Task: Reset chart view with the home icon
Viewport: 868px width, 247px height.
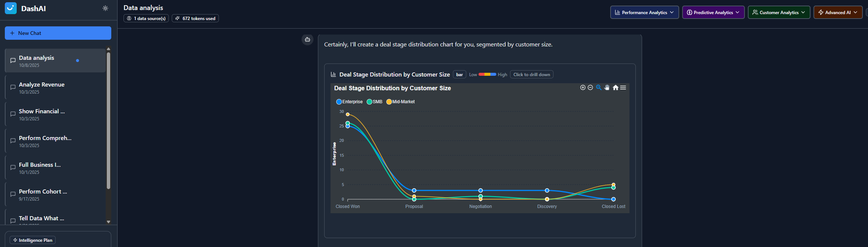Action: pos(615,88)
